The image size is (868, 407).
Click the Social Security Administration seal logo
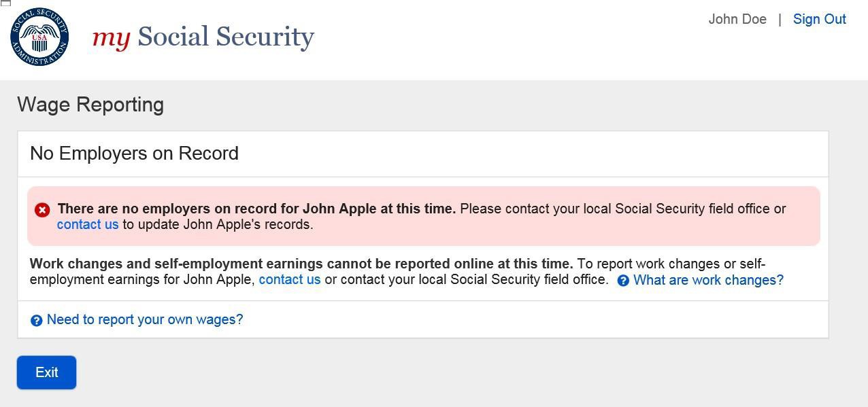pos(39,37)
